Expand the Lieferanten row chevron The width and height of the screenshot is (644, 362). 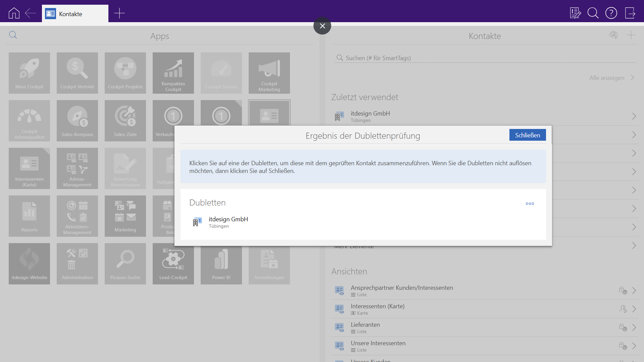coord(634,327)
